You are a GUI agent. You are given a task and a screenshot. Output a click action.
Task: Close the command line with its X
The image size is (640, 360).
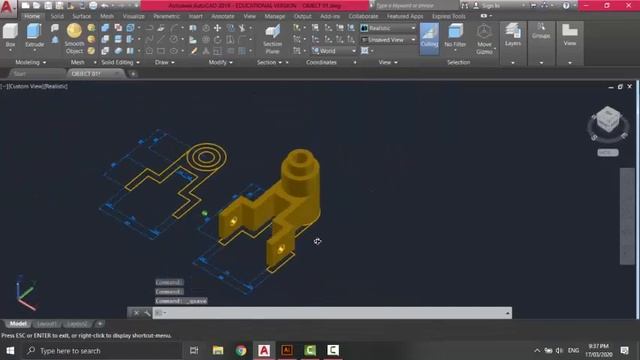pos(136,313)
